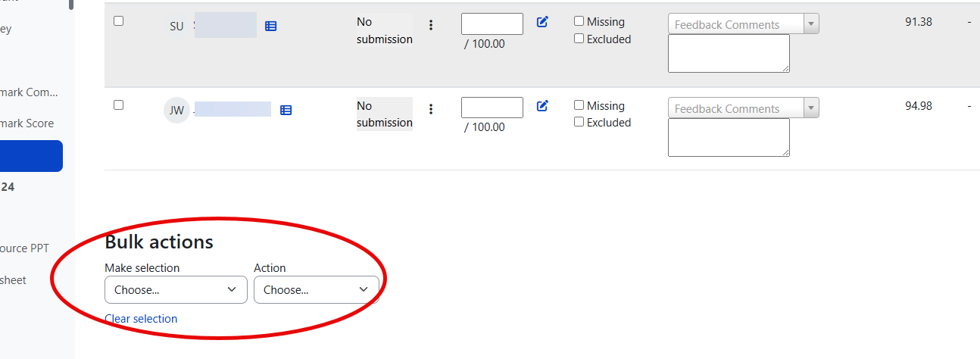Click the Clear selection link
Viewport: 980px width, 359px height.
(x=141, y=319)
